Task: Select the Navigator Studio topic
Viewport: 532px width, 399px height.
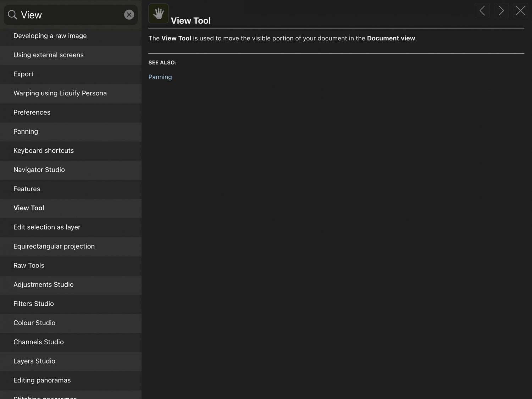Action: click(x=39, y=170)
